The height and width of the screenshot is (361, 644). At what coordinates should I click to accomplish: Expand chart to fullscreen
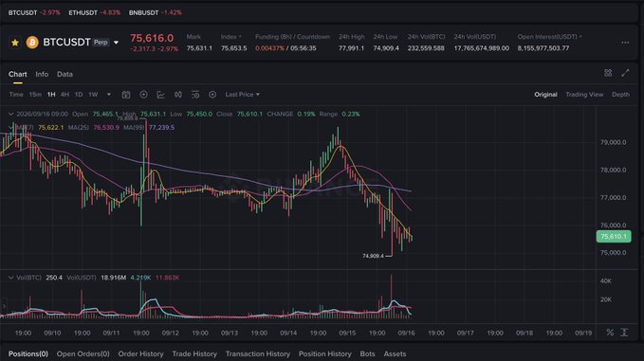(625, 73)
